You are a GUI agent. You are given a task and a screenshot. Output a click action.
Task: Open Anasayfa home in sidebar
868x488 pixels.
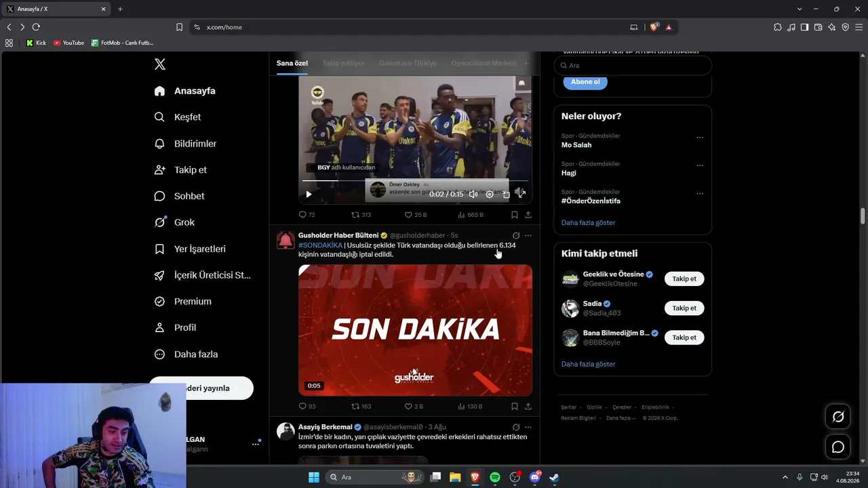184,91
